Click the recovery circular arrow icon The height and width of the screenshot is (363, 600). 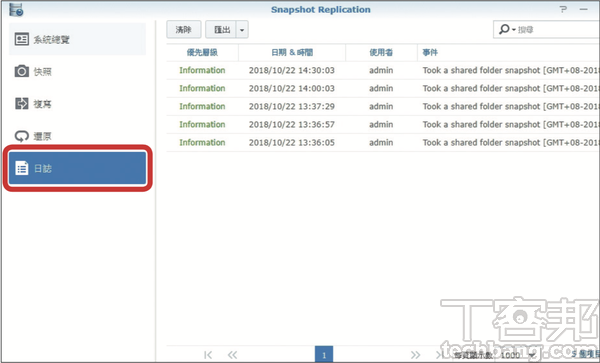(x=22, y=136)
